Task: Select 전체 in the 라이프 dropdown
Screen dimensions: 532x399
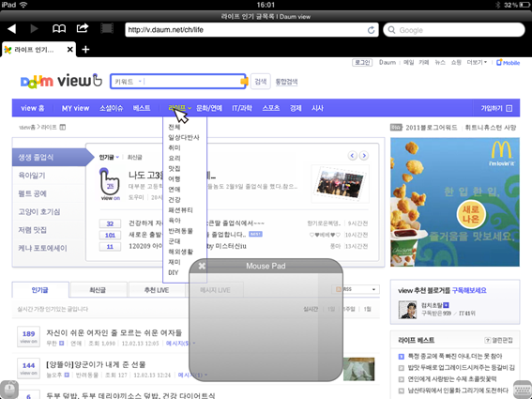Action: [175, 127]
